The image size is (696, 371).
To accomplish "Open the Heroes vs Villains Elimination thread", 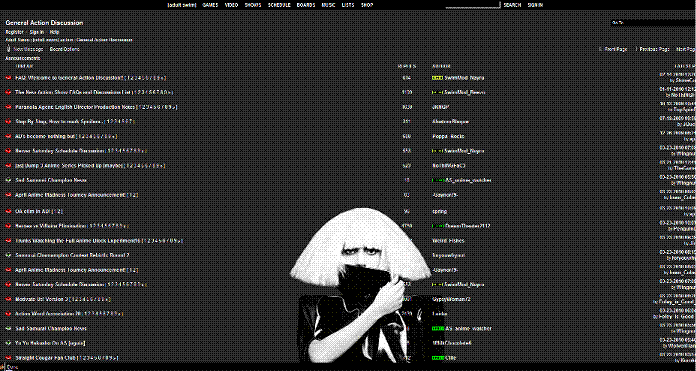I will pos(51,226).
